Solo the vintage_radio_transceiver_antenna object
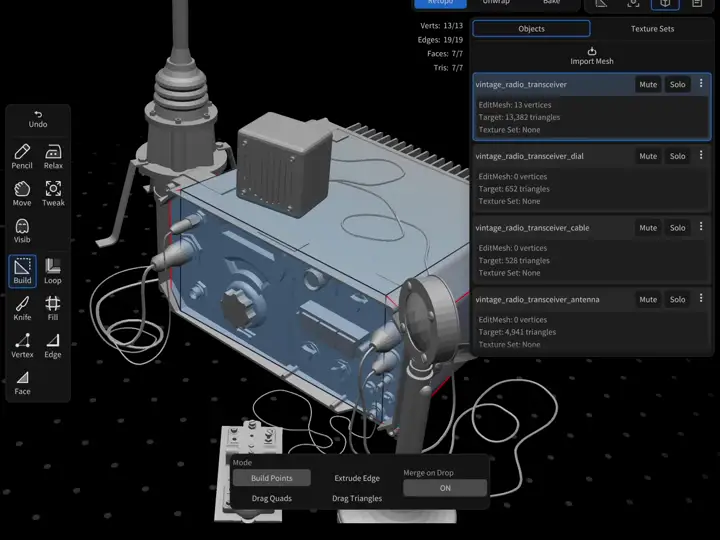Viewport: 720px width, 540px height. (x=677, y=299)
